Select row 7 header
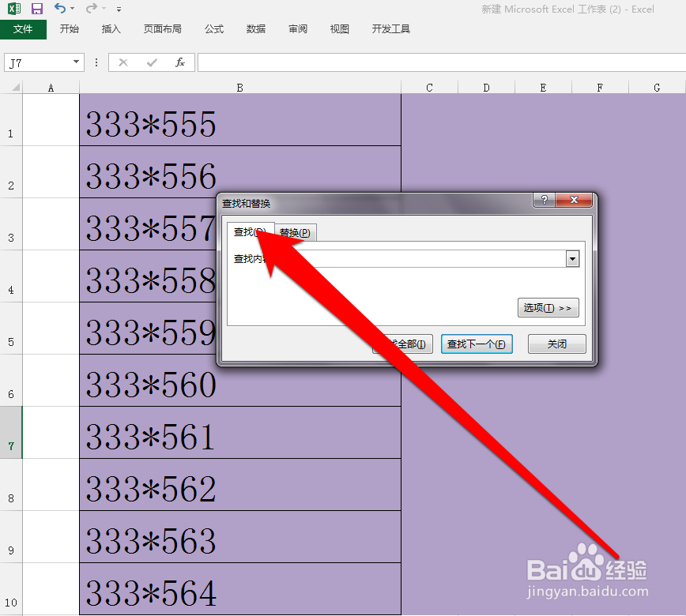Viewport: 686px width, 616px height. [11, 433]
